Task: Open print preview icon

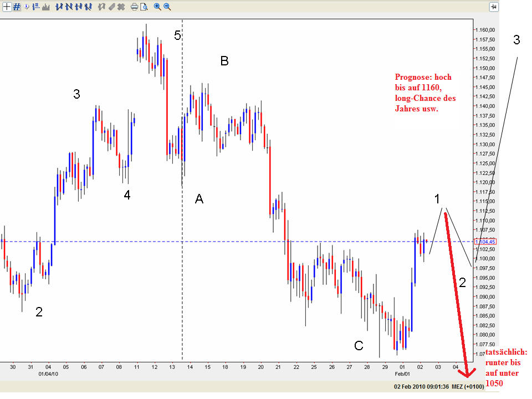Action: (x=144, y=7)
